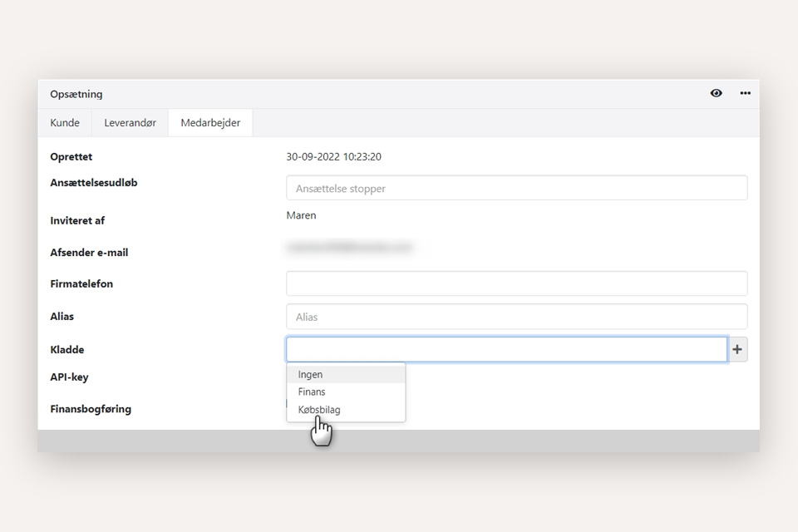
Task: Click the Oprettet timestamp 30-09-2022 10:23:20
Action: coord(333,156)
